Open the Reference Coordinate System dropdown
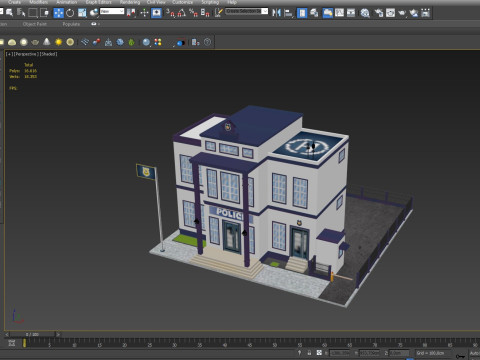 pyautogui.click(x=112, y=11)
